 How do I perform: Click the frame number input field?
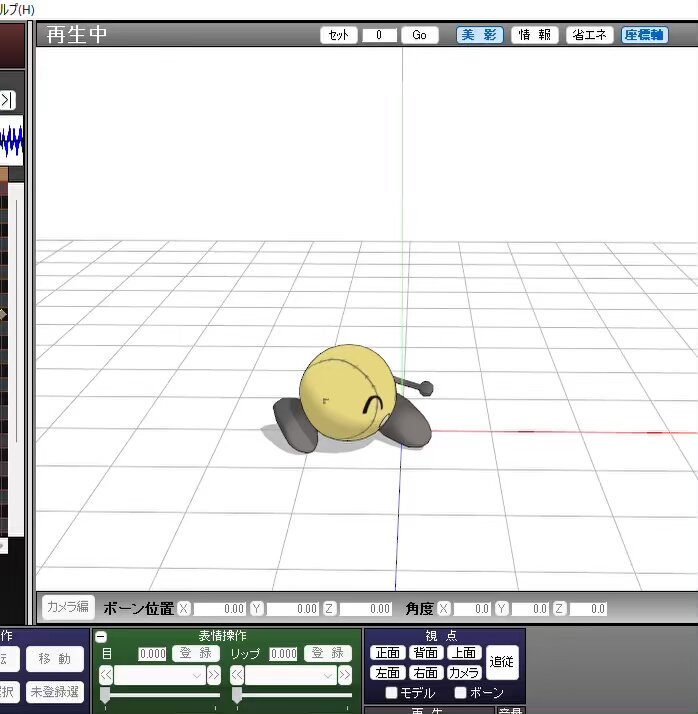(x=379, y=35)
